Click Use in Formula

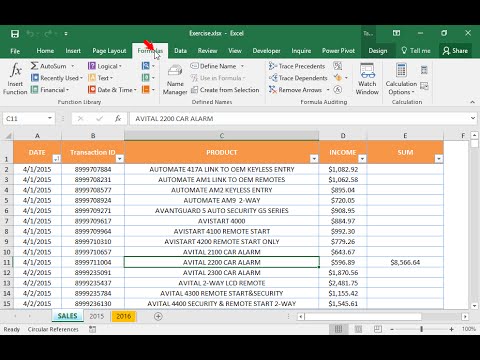(x=217, y=78)
